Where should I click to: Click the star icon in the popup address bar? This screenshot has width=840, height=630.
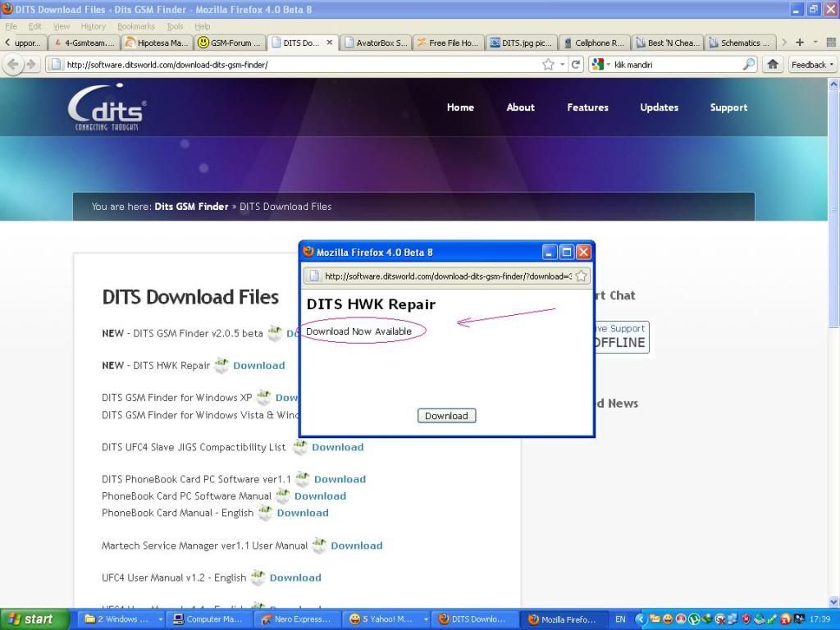point(581,276)
